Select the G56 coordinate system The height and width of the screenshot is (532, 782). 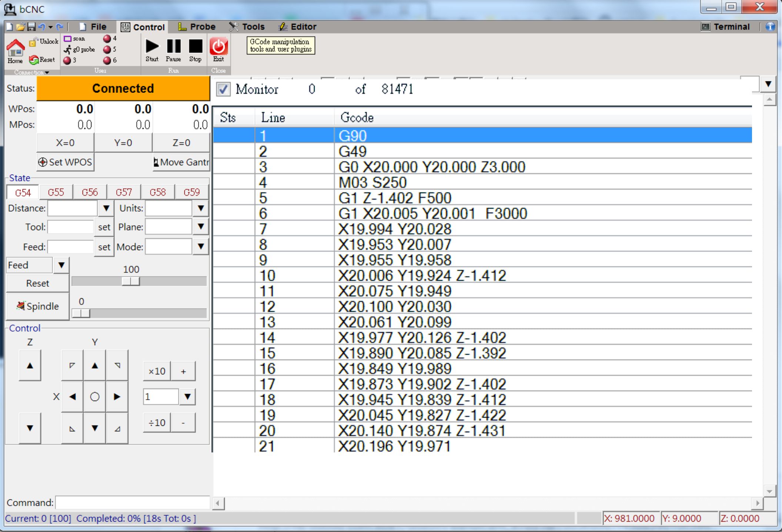90,192
